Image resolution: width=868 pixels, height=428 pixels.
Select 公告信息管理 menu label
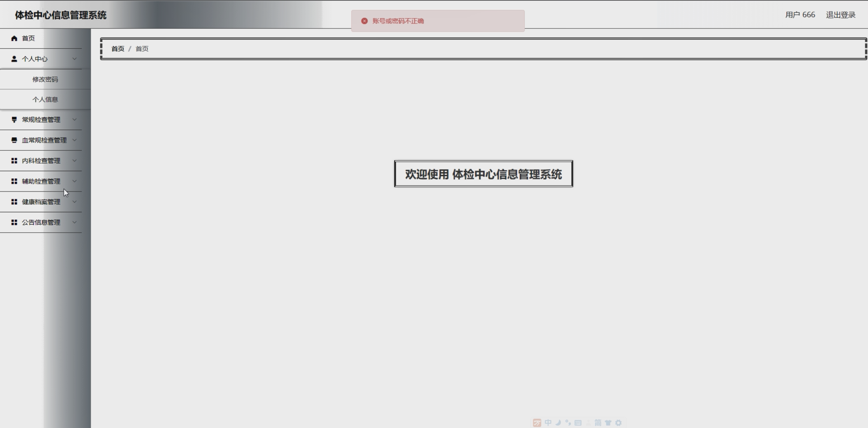pos(41,222)
